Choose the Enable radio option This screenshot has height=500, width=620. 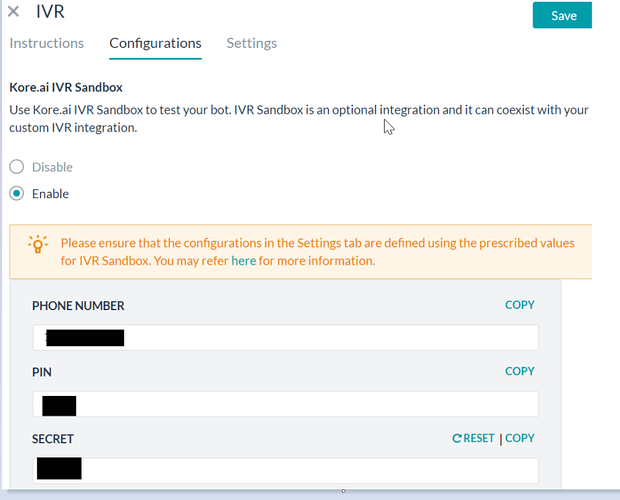(x=17, y=194)
